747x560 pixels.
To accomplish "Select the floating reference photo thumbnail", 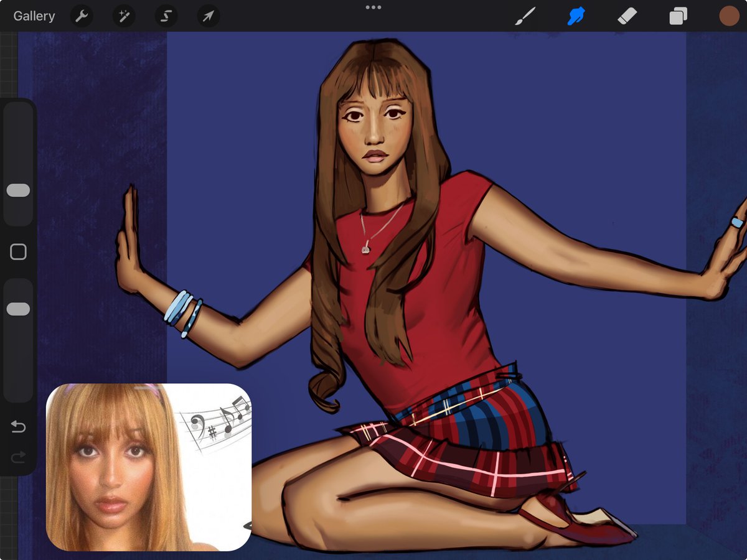I will 149,467.
